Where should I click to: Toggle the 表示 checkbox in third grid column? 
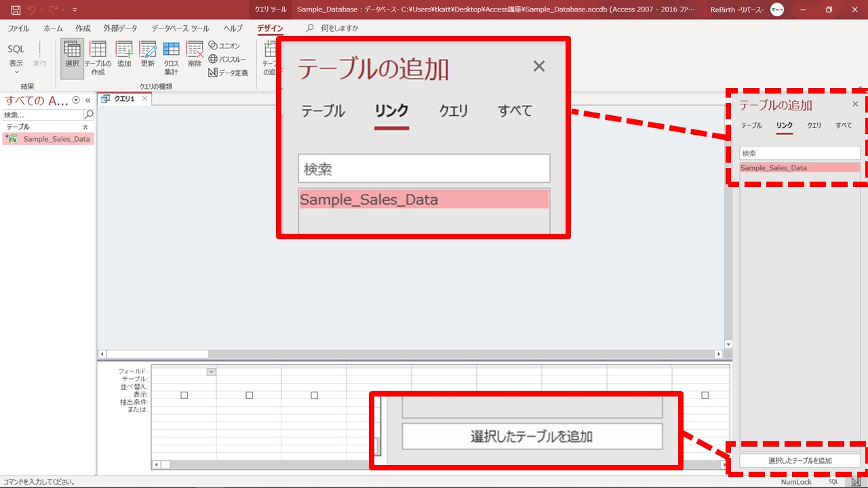[314, 395]
